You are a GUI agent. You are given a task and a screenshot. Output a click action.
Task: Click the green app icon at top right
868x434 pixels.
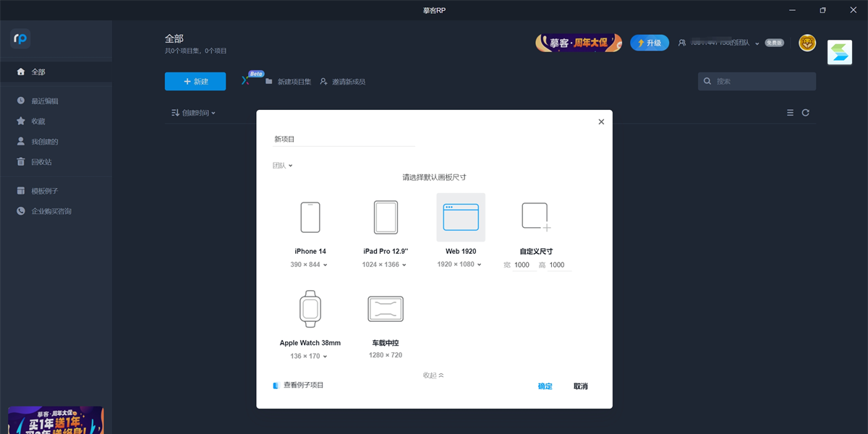coord(840,52)
